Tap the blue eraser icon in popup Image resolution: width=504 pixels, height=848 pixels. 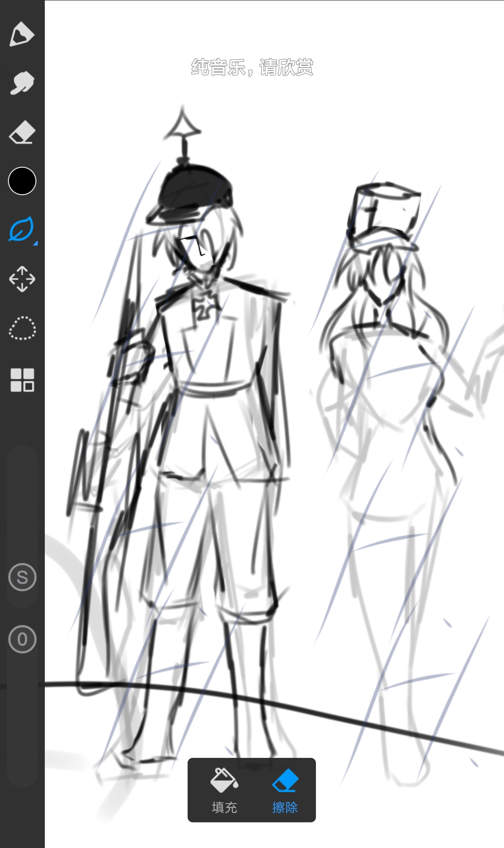tap(285, 780)
